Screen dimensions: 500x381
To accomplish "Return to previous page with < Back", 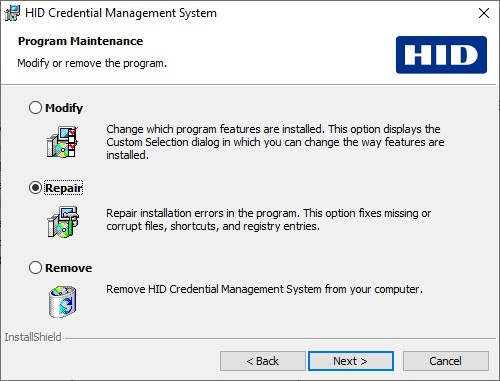I will [263, 361].
